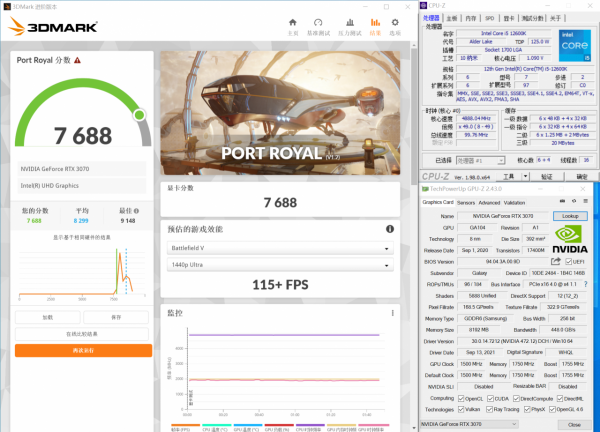The width and height of the screenshot is (600, 432).
Task: Toggle the OpenGL 4.6 checkbox in GPU-Z
Action: (552, 409)
